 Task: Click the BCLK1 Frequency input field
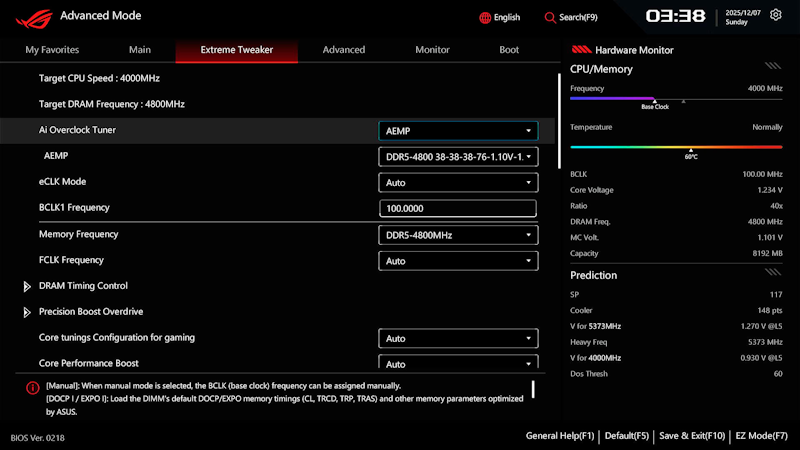click(x=458, y=209)
